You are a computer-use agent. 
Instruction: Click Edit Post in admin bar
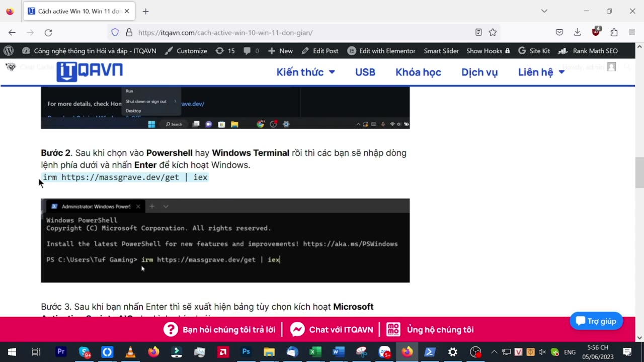(x=319, y=51)
